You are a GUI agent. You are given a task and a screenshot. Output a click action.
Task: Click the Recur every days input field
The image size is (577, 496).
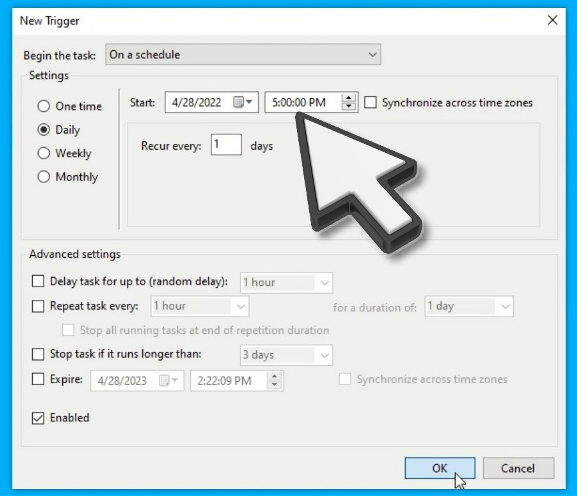[x=226, y=145]
